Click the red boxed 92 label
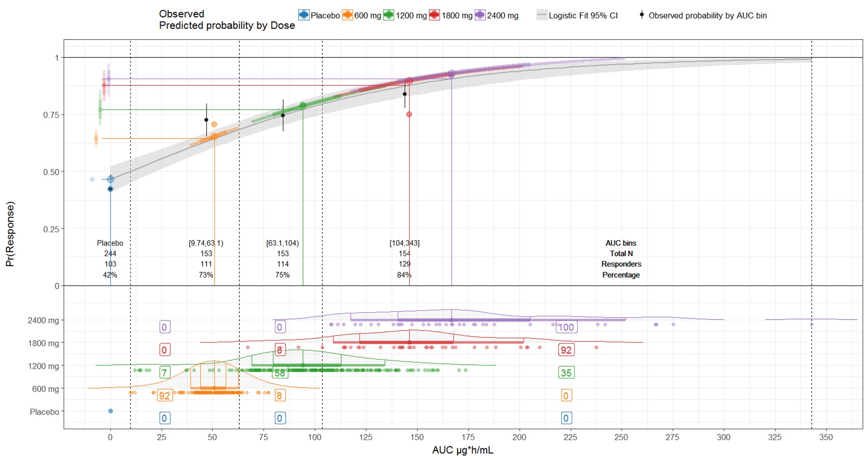Screen dimensions: 868x460 click(565, 350)
